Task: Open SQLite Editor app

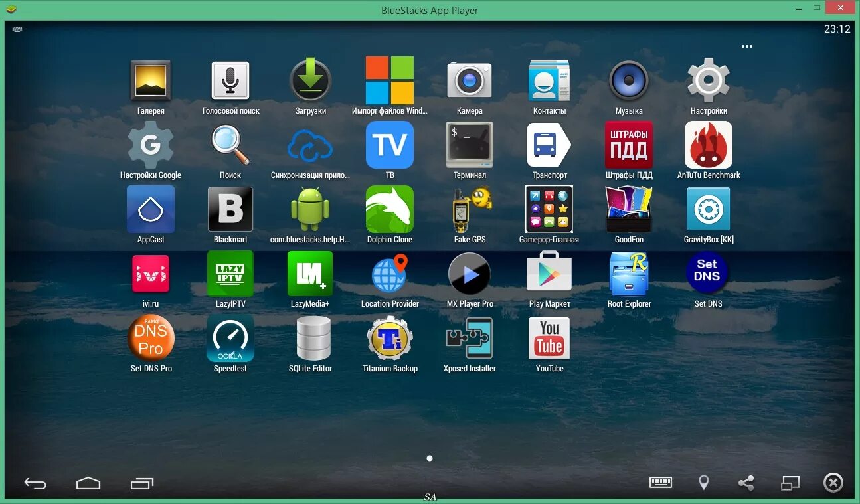Action: point(313,338)
